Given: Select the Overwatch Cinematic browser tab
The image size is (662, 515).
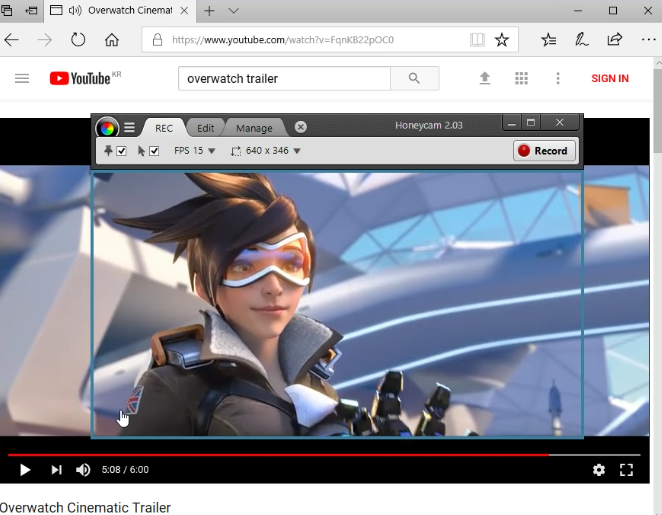Looking at the screenshot, I should (x=119, y=11).
